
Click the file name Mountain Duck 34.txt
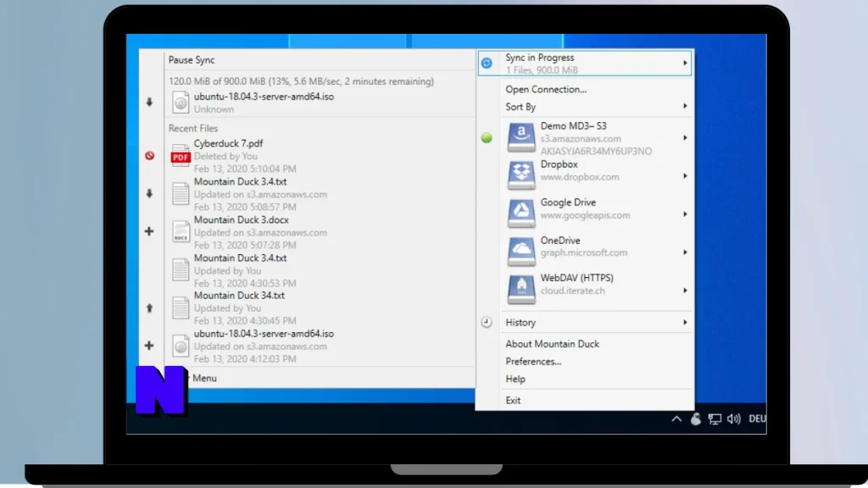click(x=239, y=296)
